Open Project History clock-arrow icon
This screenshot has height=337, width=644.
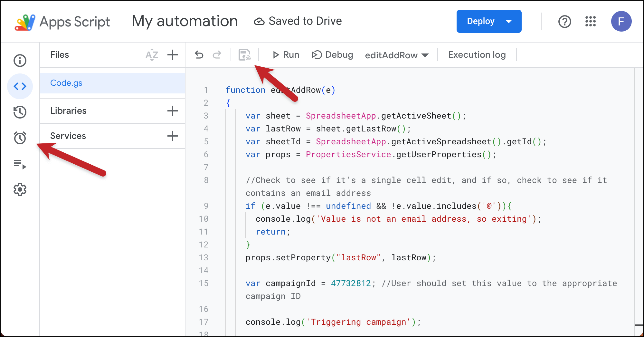click(x=20, y=112)
